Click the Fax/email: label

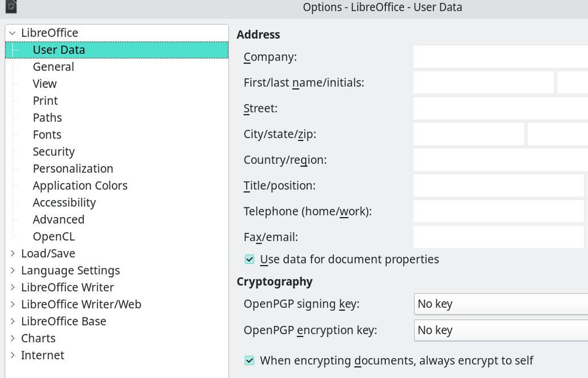click(271, 237)
